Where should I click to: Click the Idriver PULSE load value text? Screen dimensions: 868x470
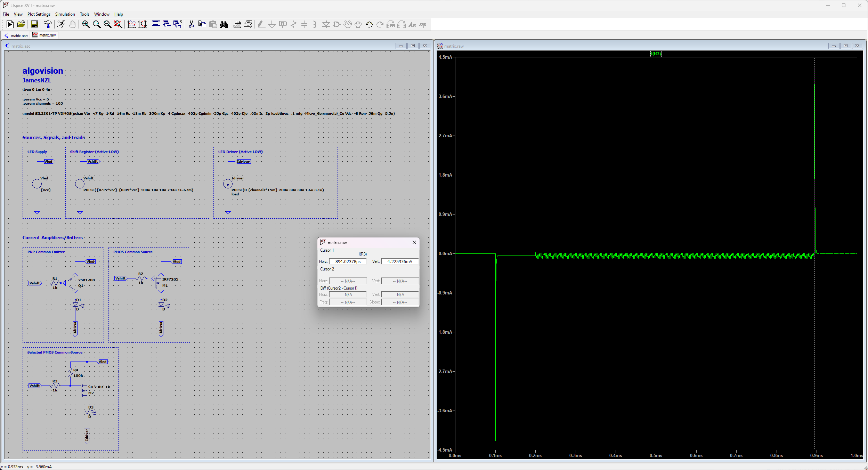pos(278,190)
